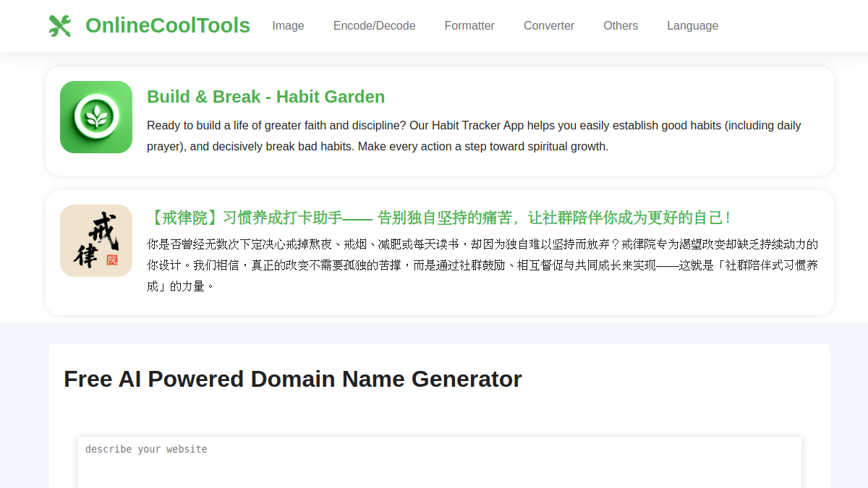The image size is (868, 488).
Task: Open the Converter menu
Action: tap(549, 26)
